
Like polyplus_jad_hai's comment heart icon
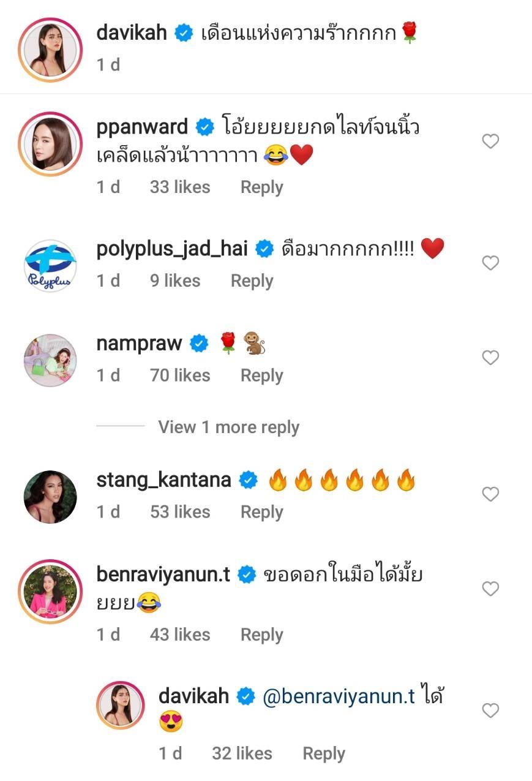tap(490, 263)
